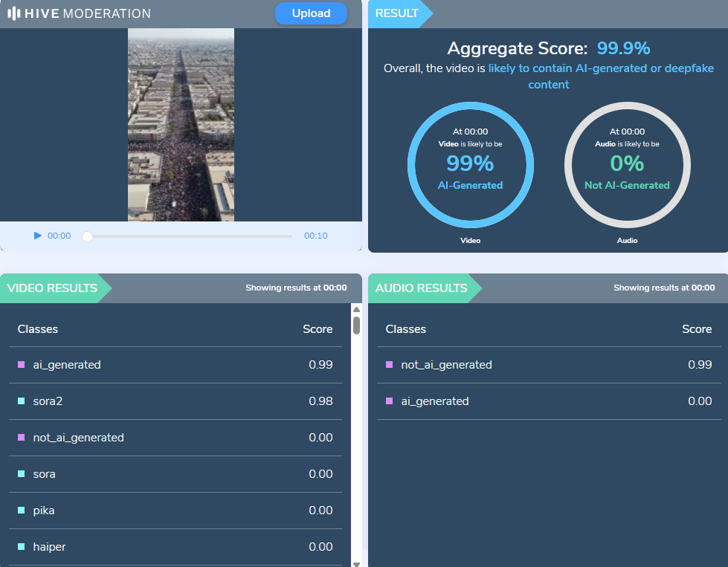Click the aerial crowd video preview
Screen dimensions: 728x567
(181, 125)
